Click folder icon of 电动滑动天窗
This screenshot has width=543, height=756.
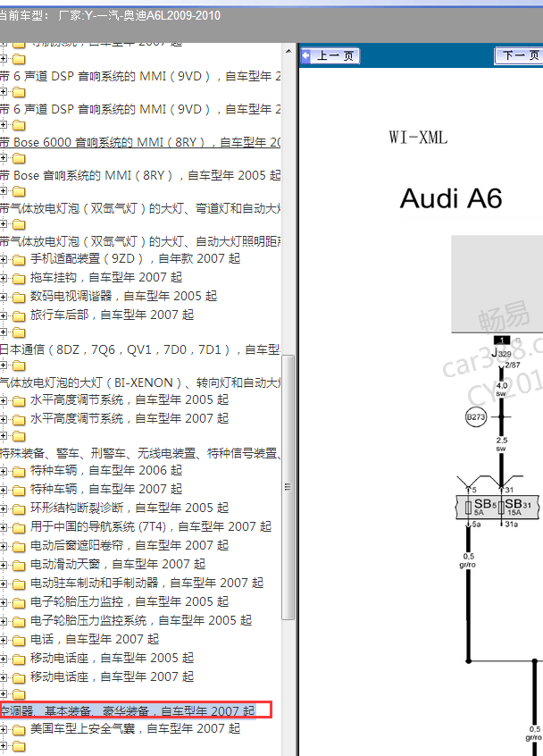[x=19, y=566]
